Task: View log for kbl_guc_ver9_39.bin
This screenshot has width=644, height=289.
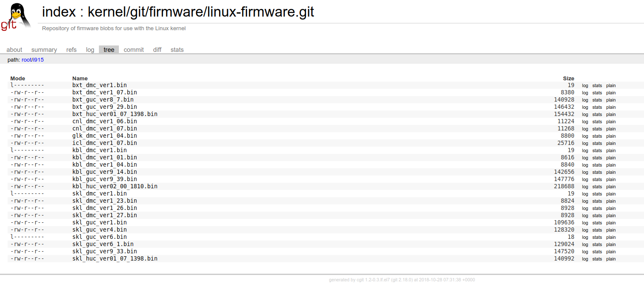Action: (585, 179)
